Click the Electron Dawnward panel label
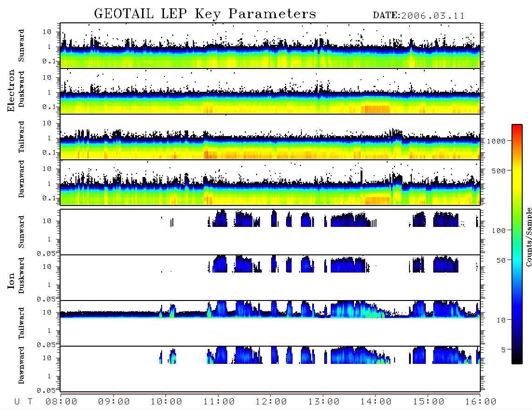Screen dimensions: 532x410 pos(21,179)
